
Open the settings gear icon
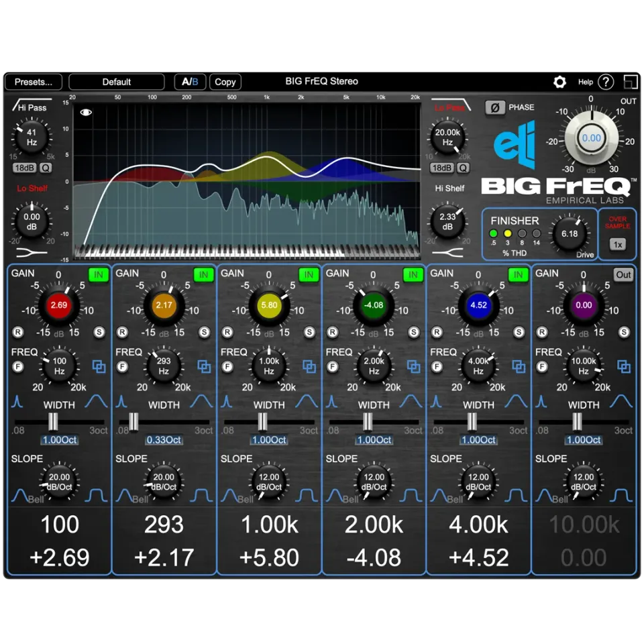coord(559,82)
